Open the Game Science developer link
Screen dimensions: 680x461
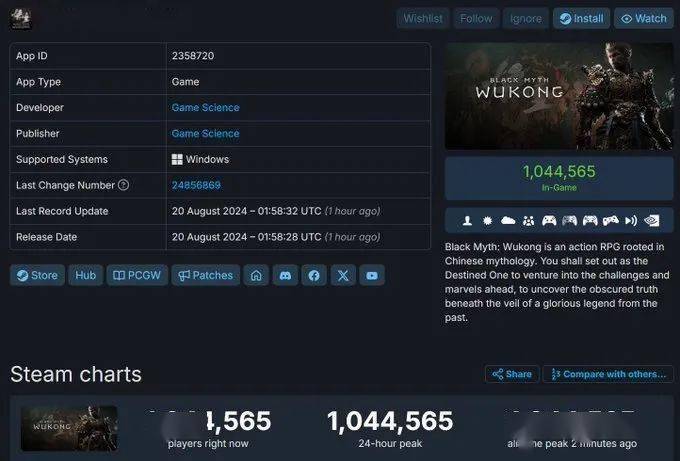tap(205, 107)
